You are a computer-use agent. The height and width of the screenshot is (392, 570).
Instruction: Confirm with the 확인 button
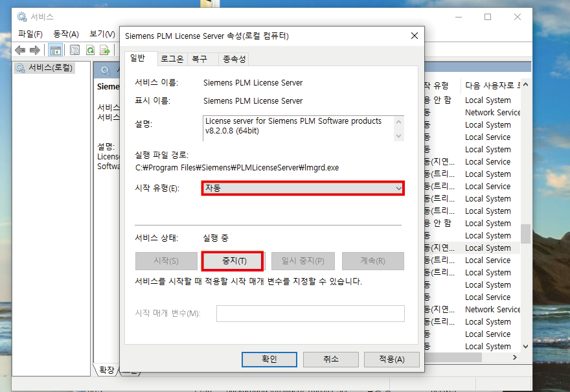(x=269, y=359)
